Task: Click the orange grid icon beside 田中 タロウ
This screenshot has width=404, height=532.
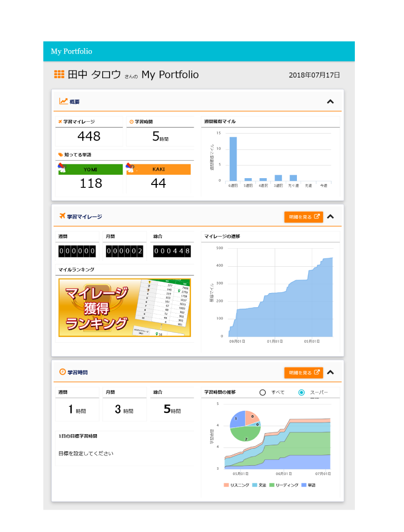Action: [59, 74]
